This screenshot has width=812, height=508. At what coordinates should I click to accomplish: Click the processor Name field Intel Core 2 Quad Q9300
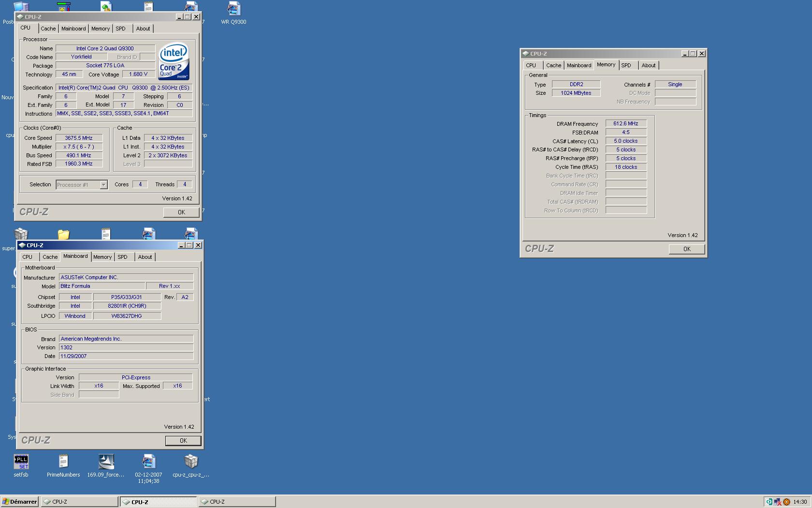(x=105, y=48)
